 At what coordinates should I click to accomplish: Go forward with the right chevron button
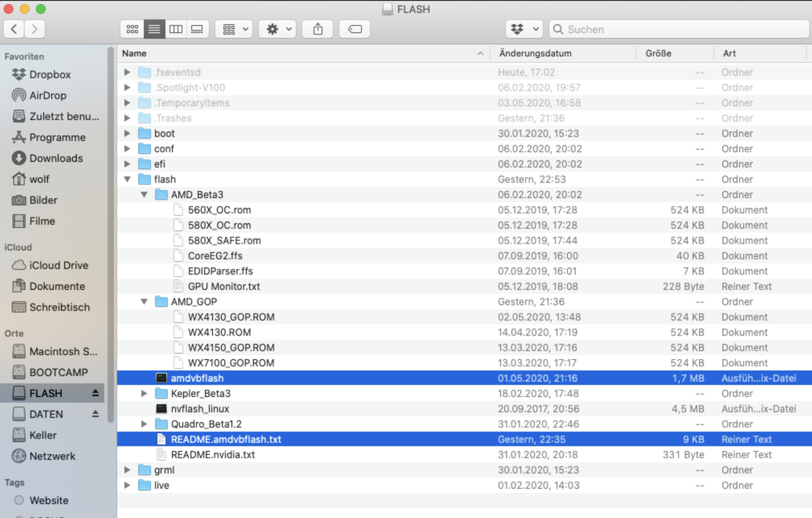[x=35, y=29]
